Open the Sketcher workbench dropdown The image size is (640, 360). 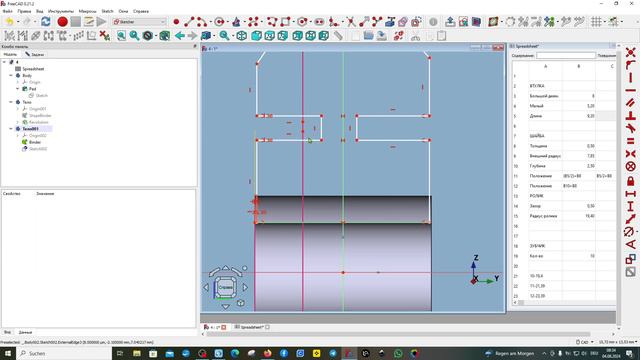coord(140,22)
